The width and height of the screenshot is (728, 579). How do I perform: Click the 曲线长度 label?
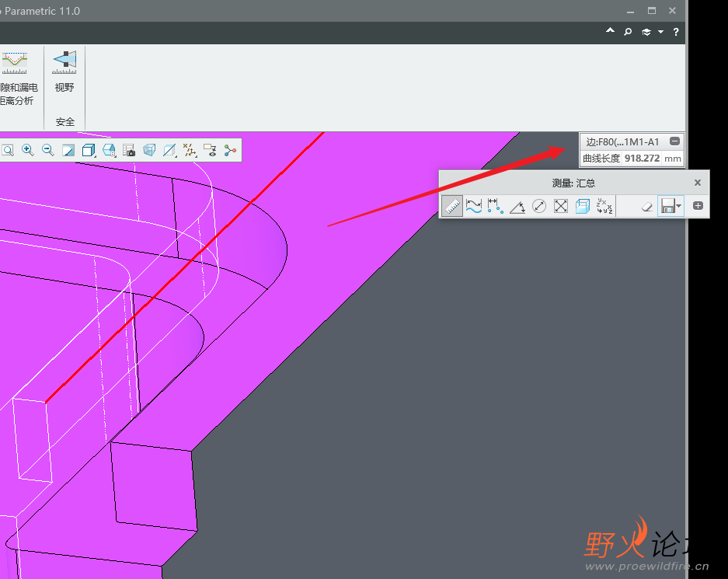point(601,159)
